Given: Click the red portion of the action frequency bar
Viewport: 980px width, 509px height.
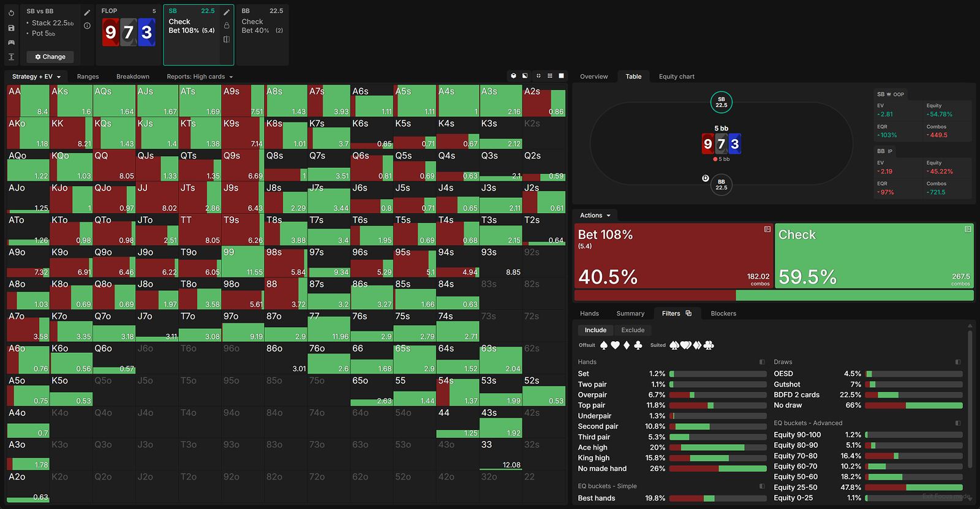Looking at the screenshot, I should pos(654,296).
